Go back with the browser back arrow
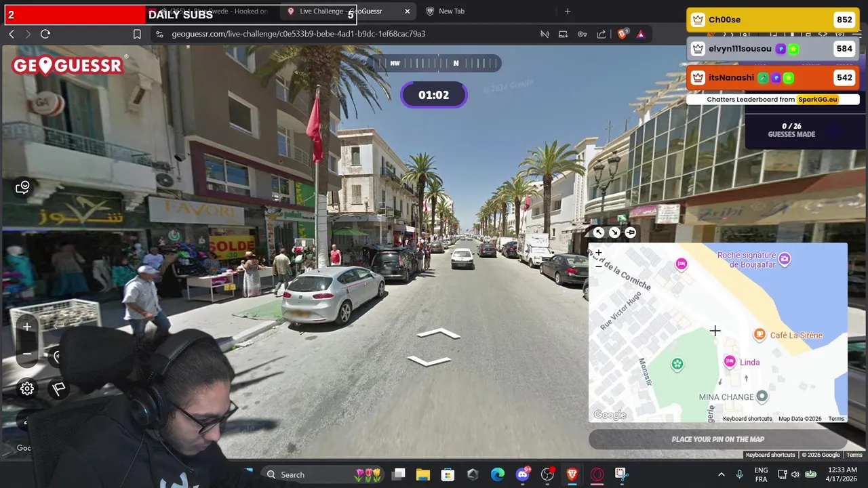 click(x=12, y=34)
